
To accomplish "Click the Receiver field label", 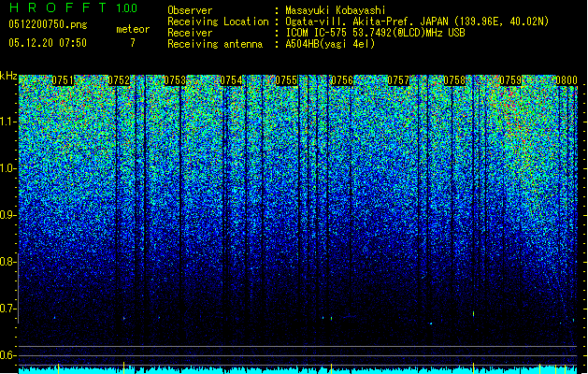I will coord(190,33).
